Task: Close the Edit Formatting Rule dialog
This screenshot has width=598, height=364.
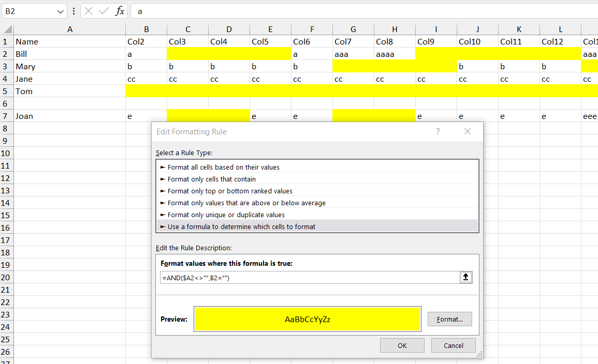Action: 468,132
